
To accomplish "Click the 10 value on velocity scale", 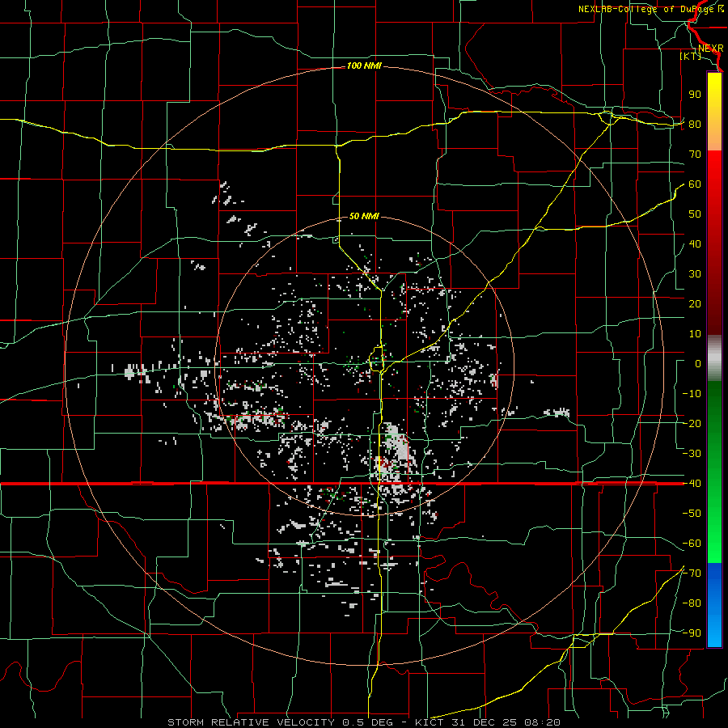I will pos(695,334).
